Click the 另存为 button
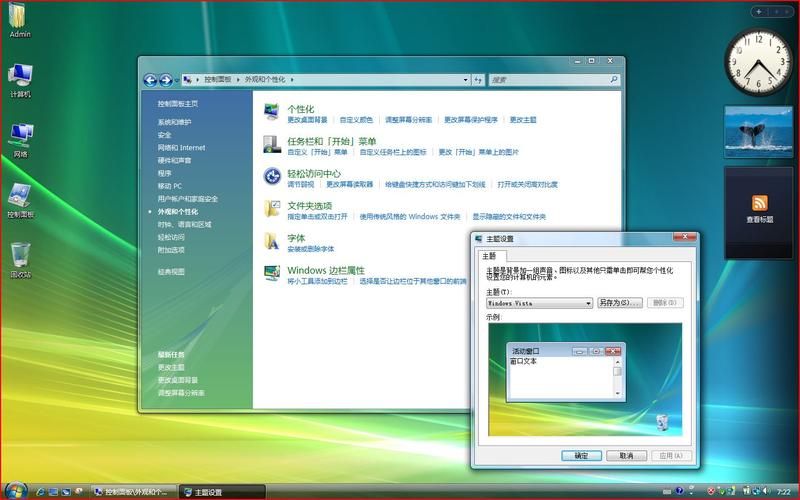 point(619,303)
